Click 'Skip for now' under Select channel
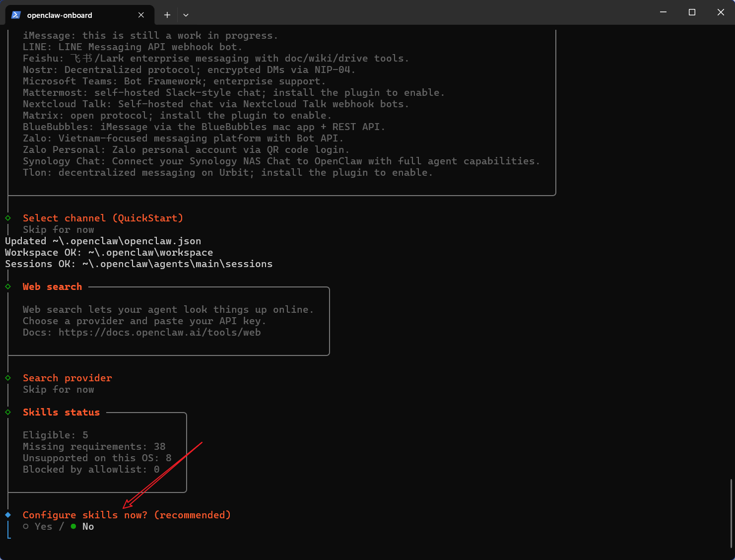Image resolution: width=735 pixels, height=560 pixels. [59, 230]
